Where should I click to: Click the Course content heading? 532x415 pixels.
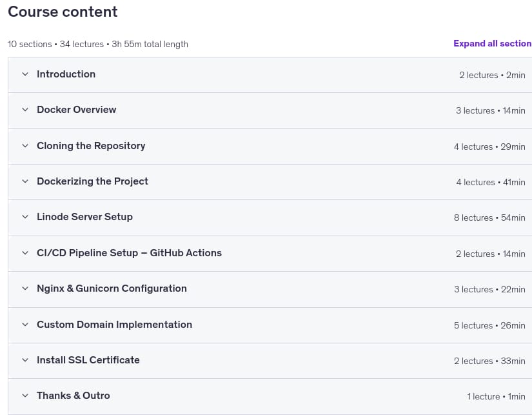click(63, 12)
